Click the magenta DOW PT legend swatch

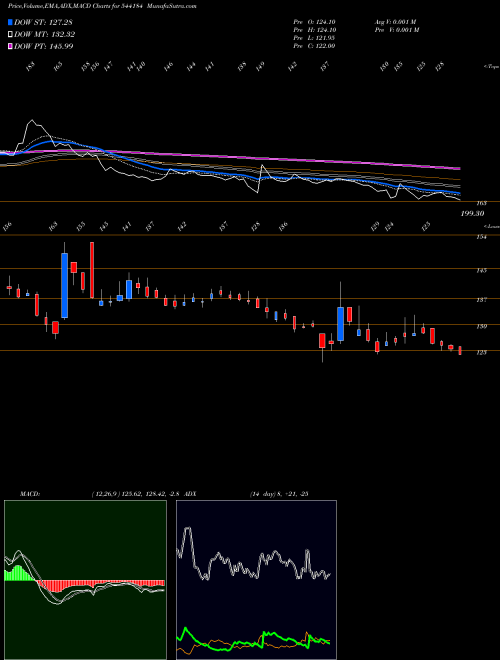click(x=10, y=46)
